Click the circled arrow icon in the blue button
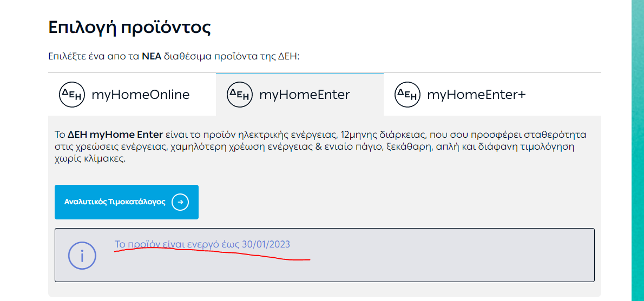644x301 pixels. click(180, 202)
